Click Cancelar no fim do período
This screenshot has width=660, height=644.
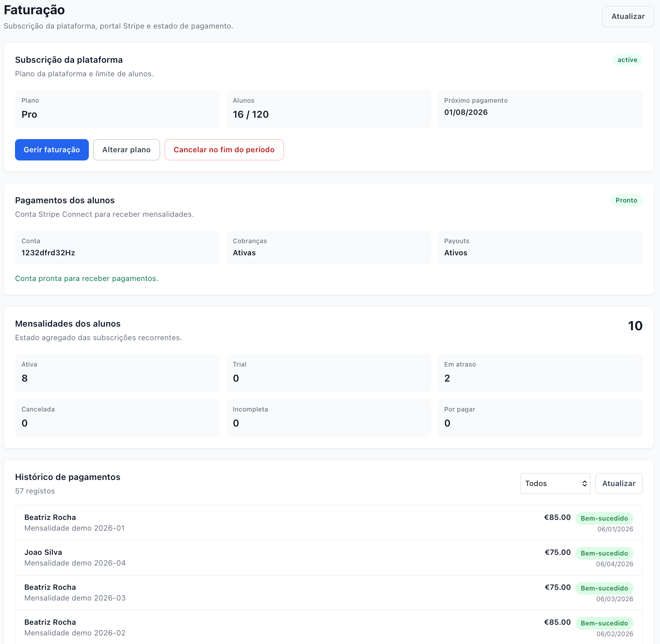pyautogui.click(x=224, y=150)
